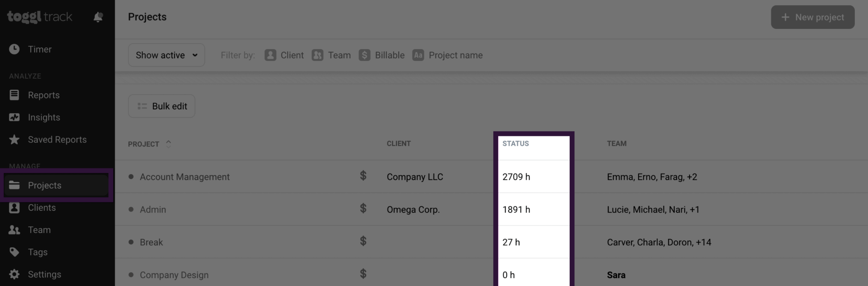
Task: Open Reports from the sidebar icon
Action: (14, 95)
